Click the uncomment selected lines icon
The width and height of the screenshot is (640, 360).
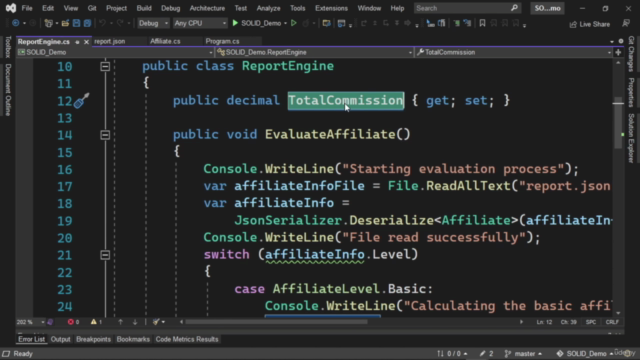pos(467,23)
